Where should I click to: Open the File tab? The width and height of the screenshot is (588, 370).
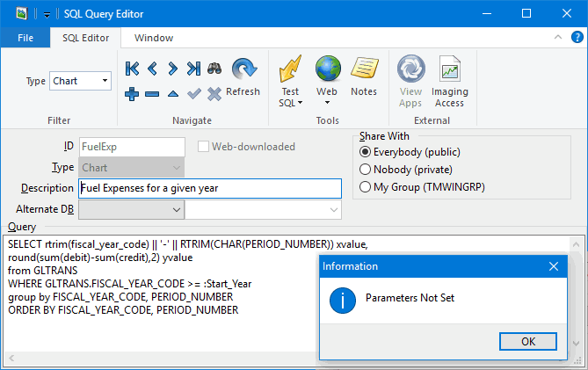pos(25,38)
